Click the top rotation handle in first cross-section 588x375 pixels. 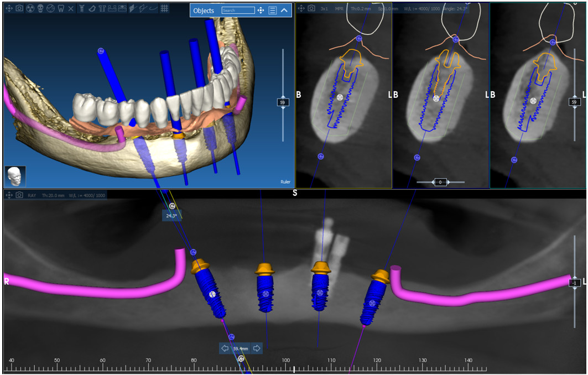(359, 39)
